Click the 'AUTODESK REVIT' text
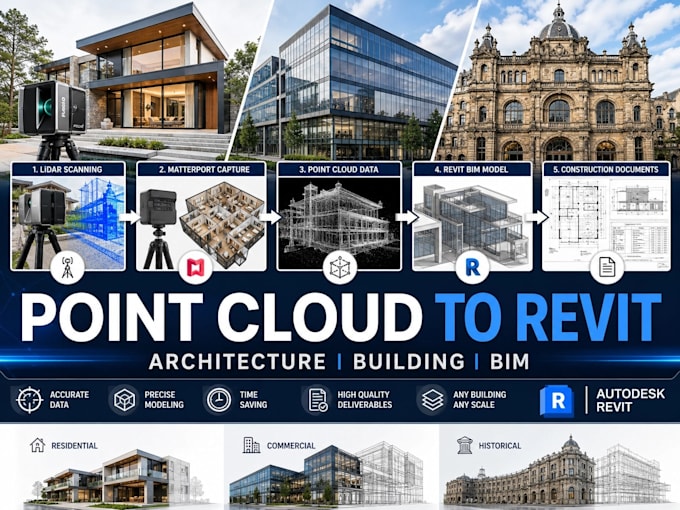Image resolution: width=680 pixels, height=510 pixels. [630, 400]
